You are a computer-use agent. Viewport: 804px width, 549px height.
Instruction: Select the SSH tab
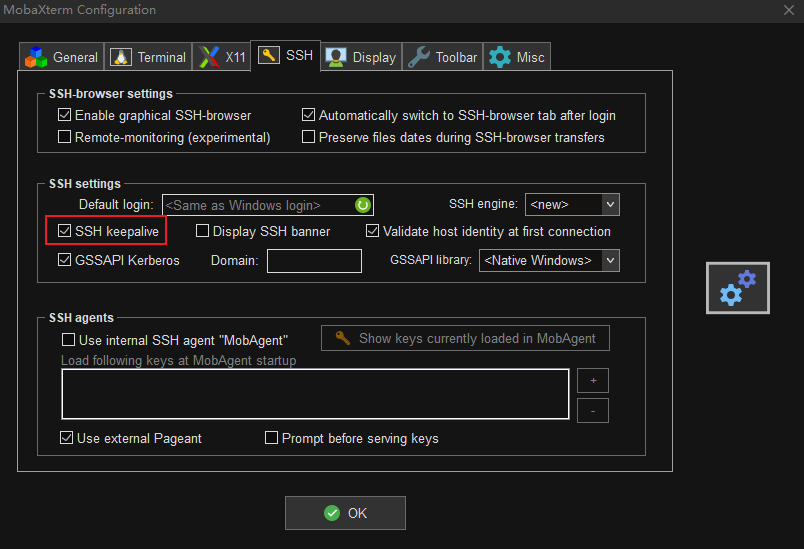286,55
